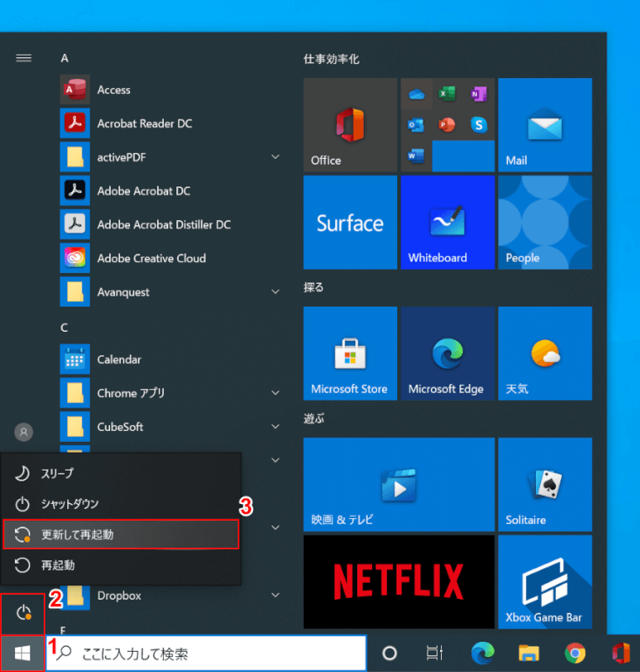
Task: Choose 更新して再起動 option
Action: [121, 534]
